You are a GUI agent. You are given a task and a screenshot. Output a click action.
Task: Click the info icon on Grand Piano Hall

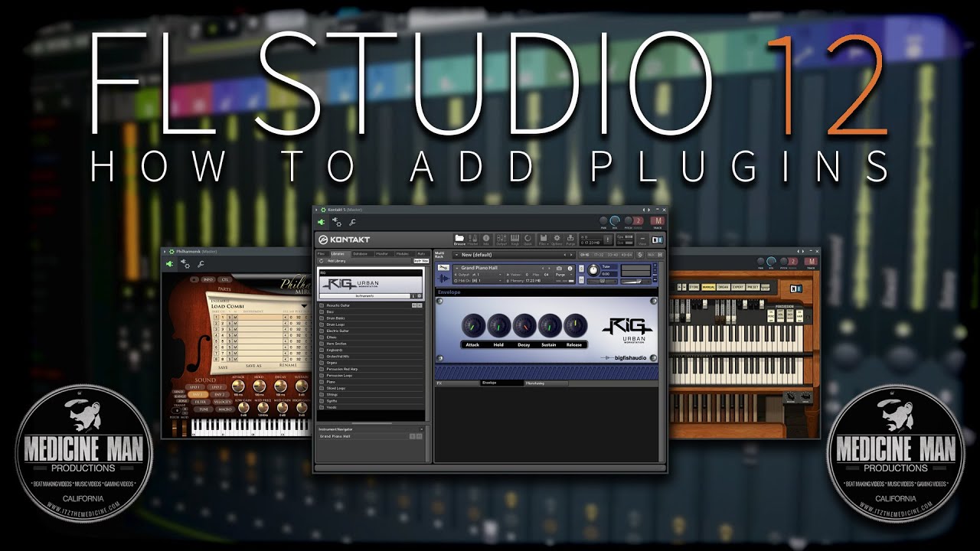click(570, 268)
